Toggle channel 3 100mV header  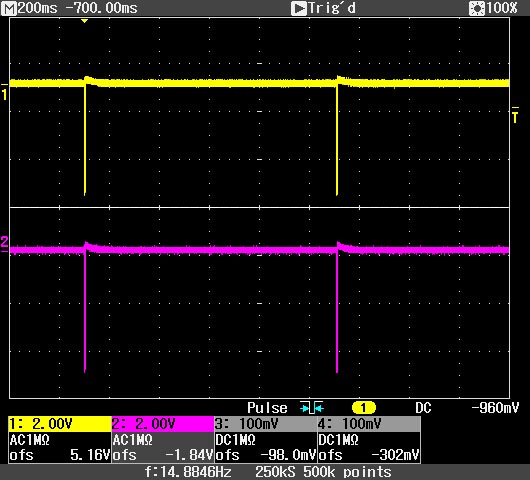266,424
